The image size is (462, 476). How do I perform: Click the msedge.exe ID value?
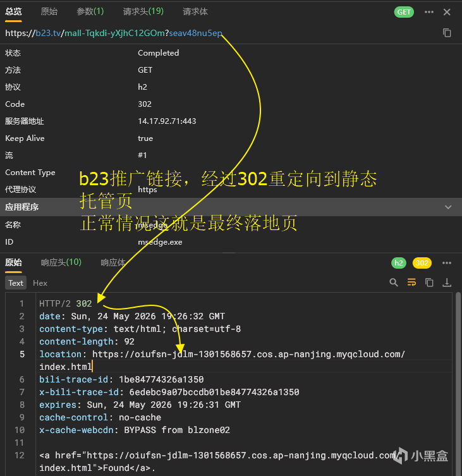coord(161,242)
